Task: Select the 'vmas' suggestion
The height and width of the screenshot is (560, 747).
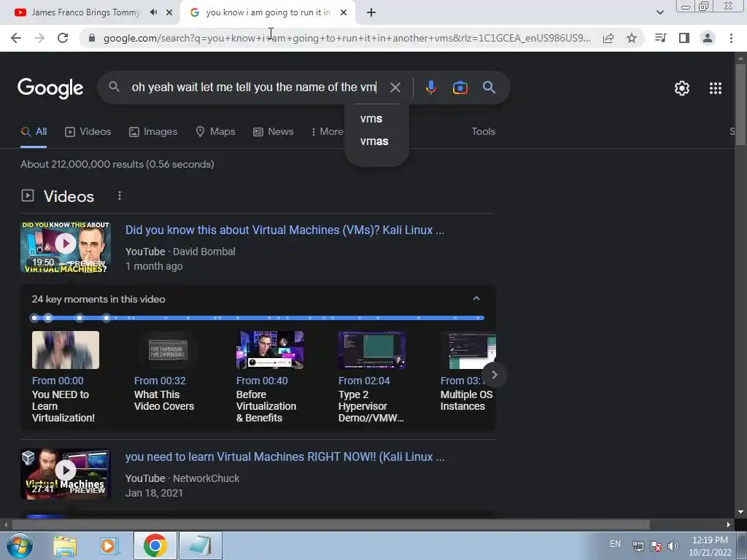Action: (374, 141)
